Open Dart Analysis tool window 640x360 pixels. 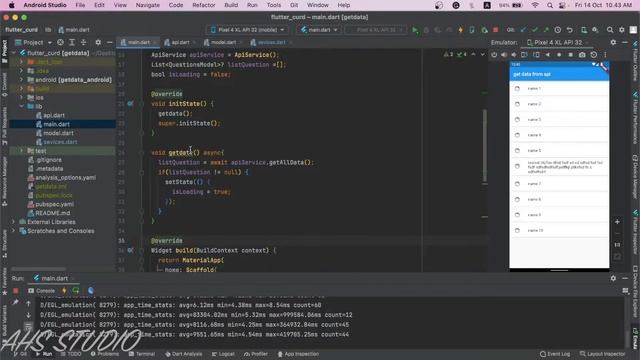(184, 354)
